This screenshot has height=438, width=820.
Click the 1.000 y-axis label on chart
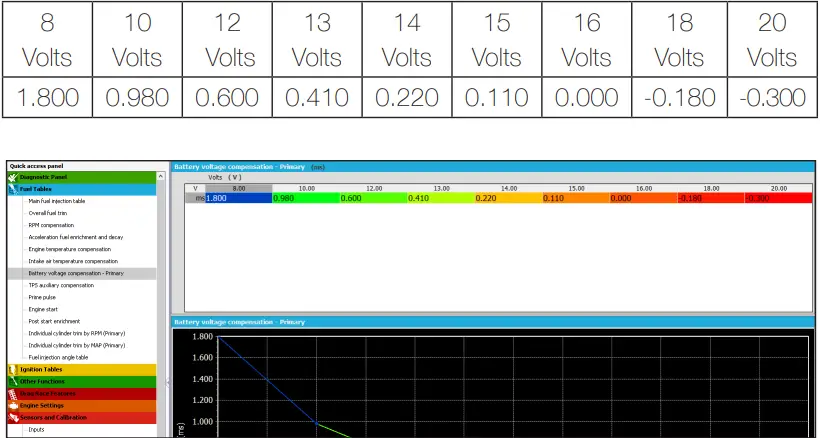202,422
